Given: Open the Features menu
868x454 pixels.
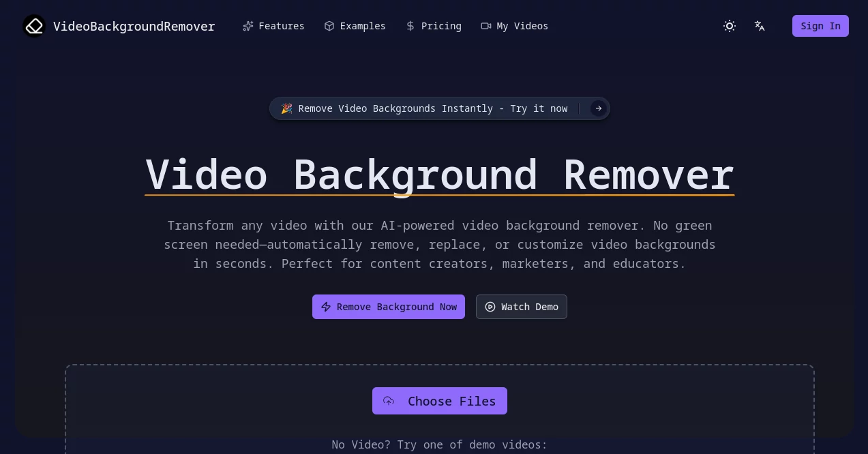Looking at the screenshot, I should [x=281, y=26].
